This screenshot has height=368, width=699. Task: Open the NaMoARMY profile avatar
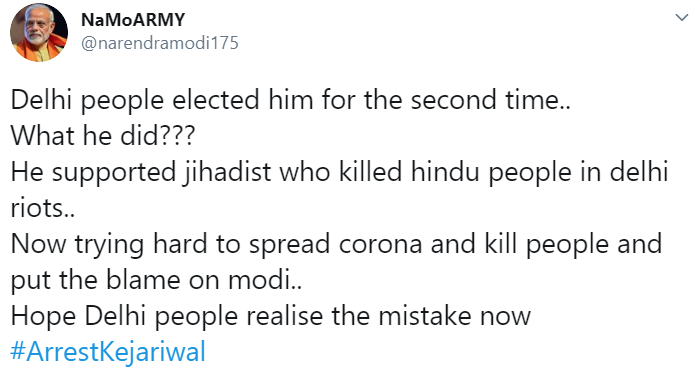click(x=39, y=33)
